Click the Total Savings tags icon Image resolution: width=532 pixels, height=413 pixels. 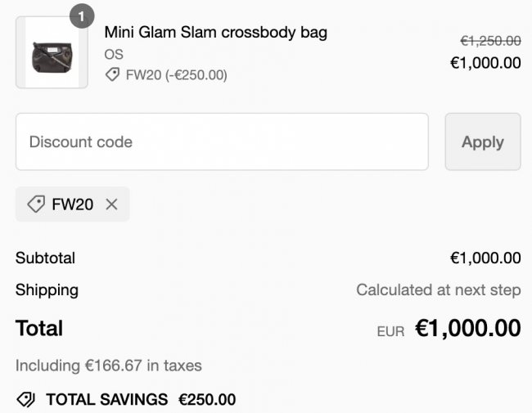tap(26, 399)
